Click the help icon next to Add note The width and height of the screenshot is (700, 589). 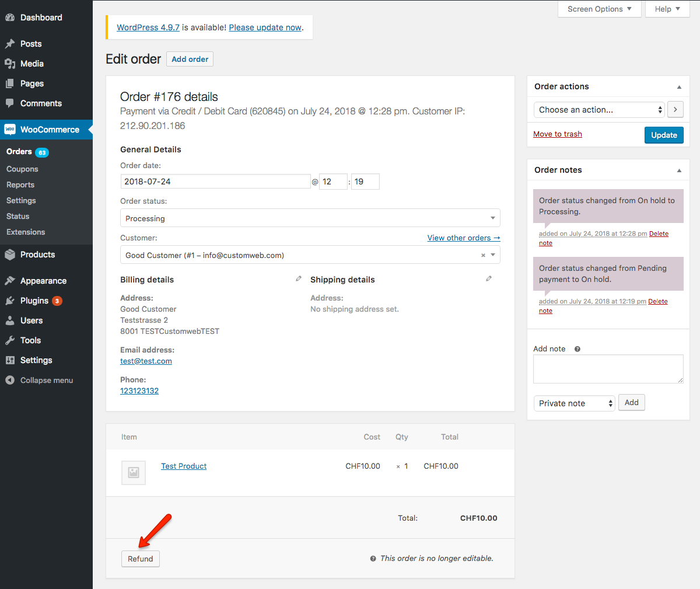pos(577,348)
